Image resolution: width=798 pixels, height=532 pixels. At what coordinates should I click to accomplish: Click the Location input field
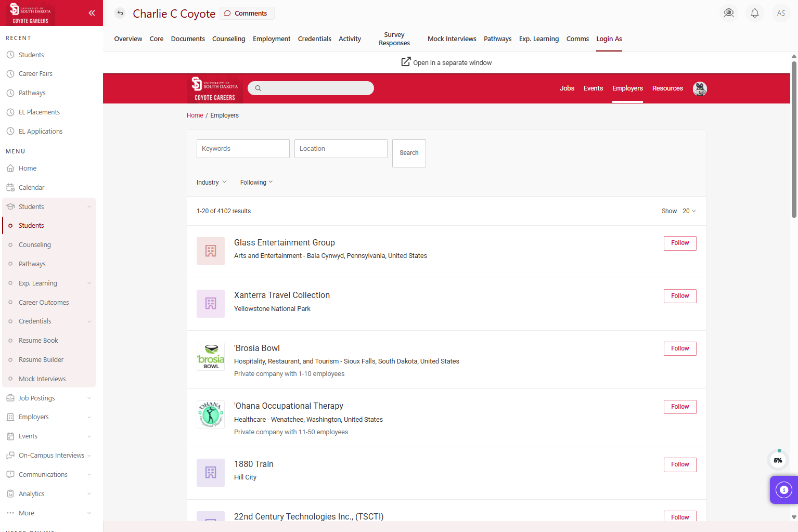pyautogui.click(x=341, y=149)
